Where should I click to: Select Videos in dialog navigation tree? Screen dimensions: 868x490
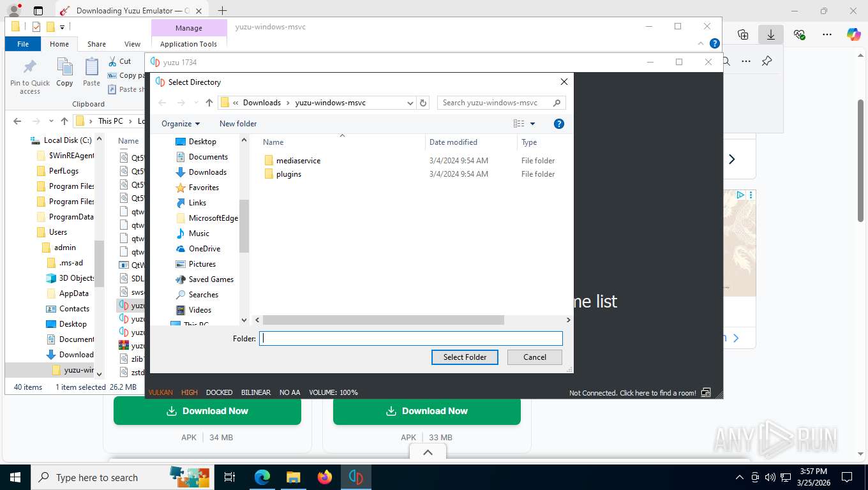pyautogui.click(x=200, y=310)
